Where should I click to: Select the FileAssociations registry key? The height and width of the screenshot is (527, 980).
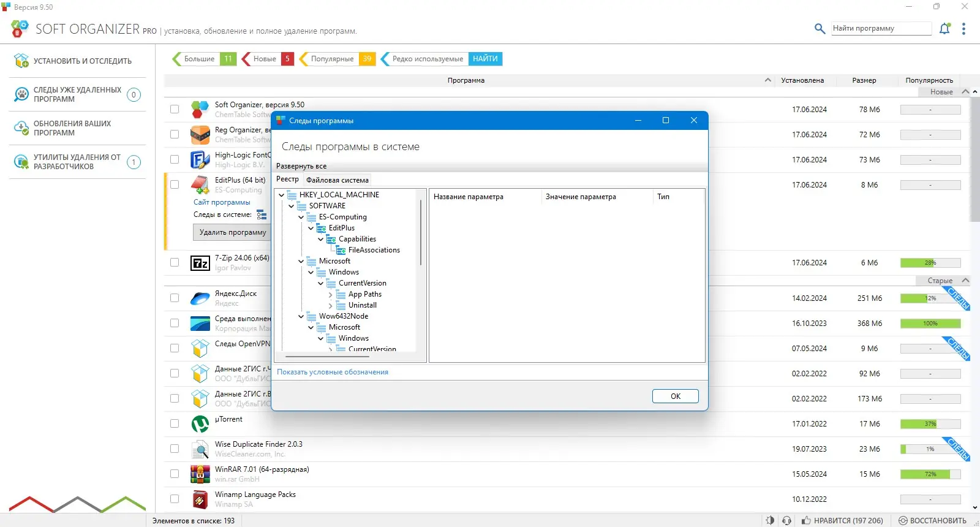pyautogui.click(x=374, y=250)
